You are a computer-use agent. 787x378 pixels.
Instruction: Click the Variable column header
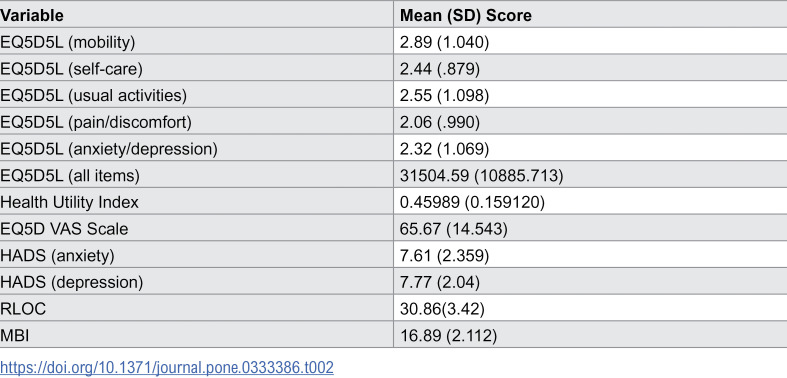coord(32,16)
